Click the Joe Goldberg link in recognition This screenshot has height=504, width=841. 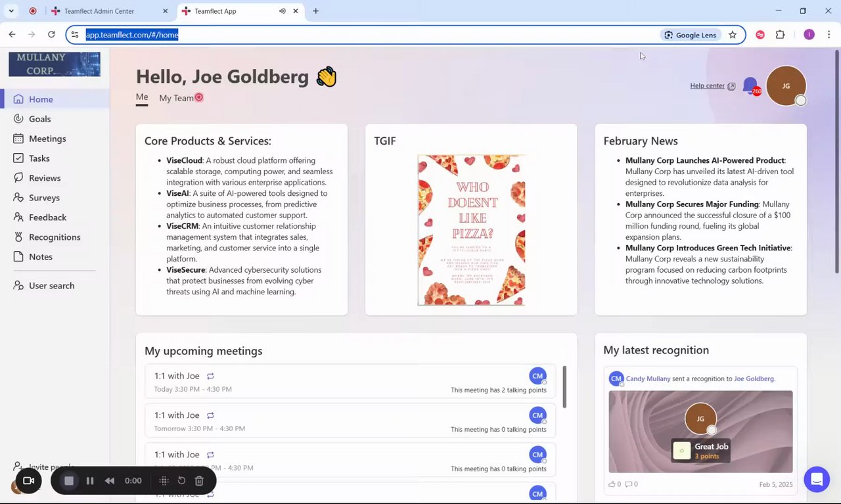[754, 378]
